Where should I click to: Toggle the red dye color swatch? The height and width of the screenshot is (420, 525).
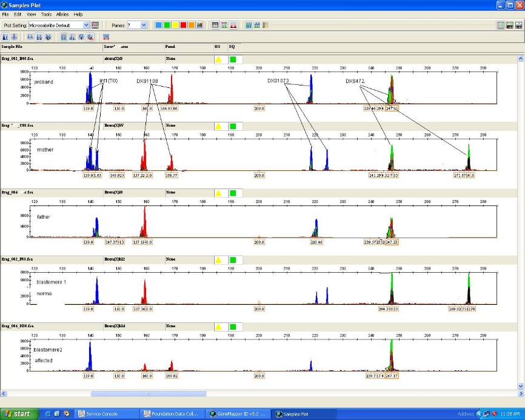click(x=182, y=25)
